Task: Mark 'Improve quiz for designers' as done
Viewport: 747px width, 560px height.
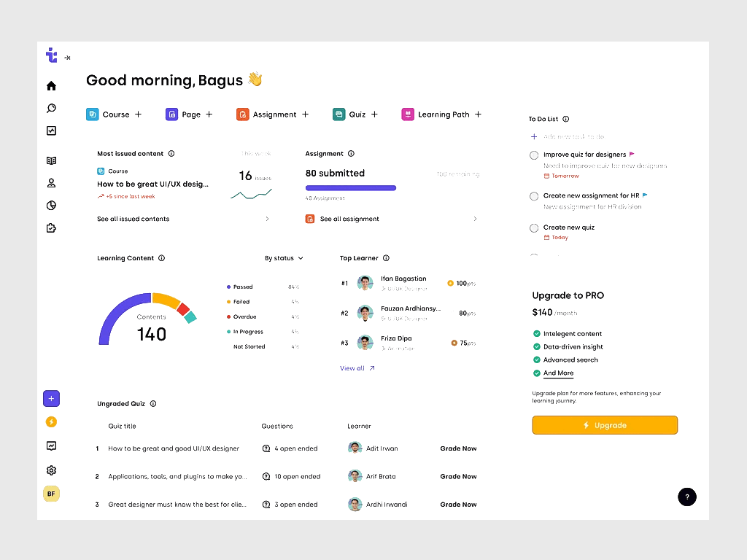Action: click(x=533, y=155)
